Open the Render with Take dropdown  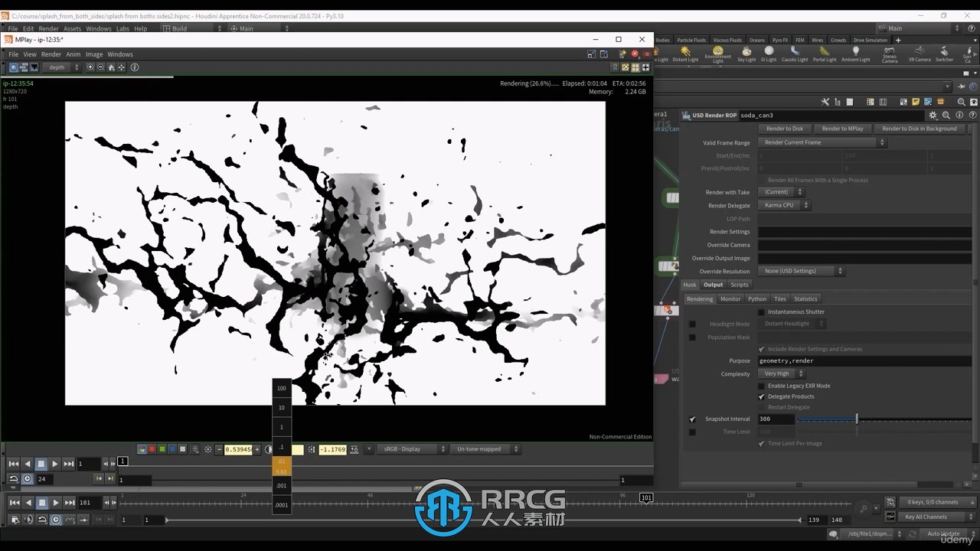click(781, 192)
